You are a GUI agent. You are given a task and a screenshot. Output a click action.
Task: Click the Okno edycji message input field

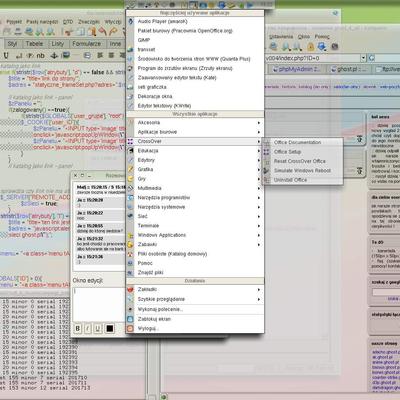pos(99,304)
